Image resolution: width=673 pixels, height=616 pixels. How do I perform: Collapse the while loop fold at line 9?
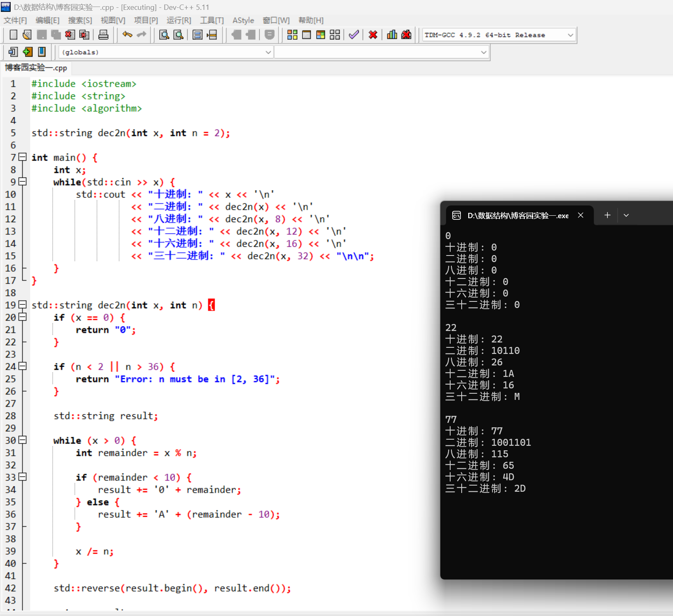tap(23, 182)
